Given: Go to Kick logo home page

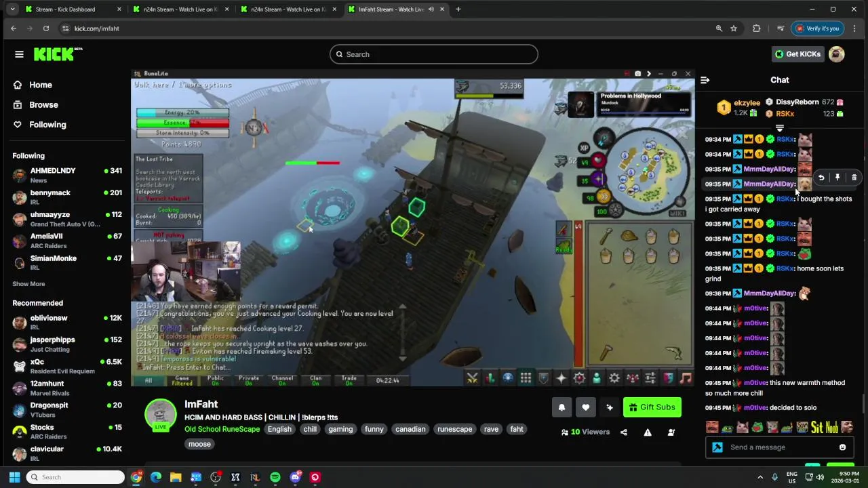Looking at the screenshot, I should (x=58, y=54).
